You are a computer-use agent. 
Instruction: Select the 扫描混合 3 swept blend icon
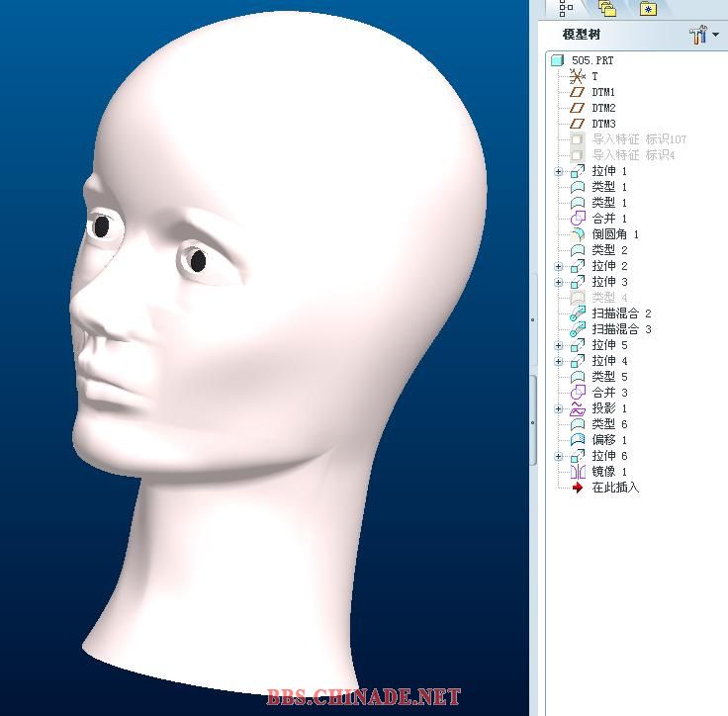coord(577,329)
